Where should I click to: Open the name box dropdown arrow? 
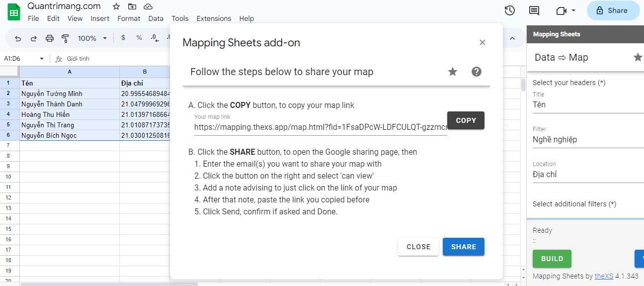42,59
